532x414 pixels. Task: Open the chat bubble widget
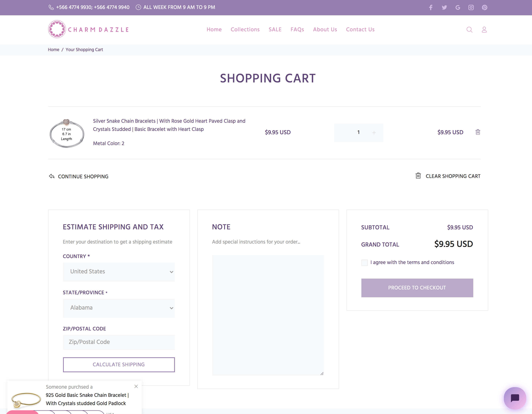pyautogui.click(x=515, y=398)
